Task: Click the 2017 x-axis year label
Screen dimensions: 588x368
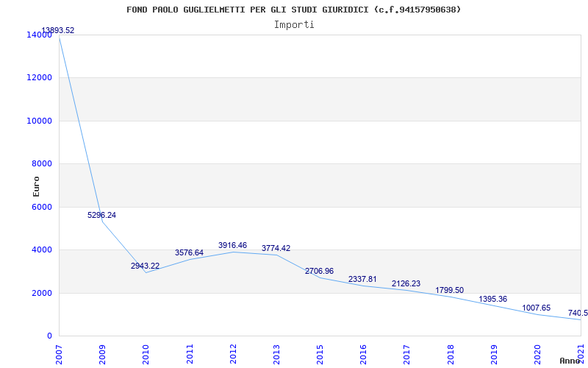Action: pos(407,354)
